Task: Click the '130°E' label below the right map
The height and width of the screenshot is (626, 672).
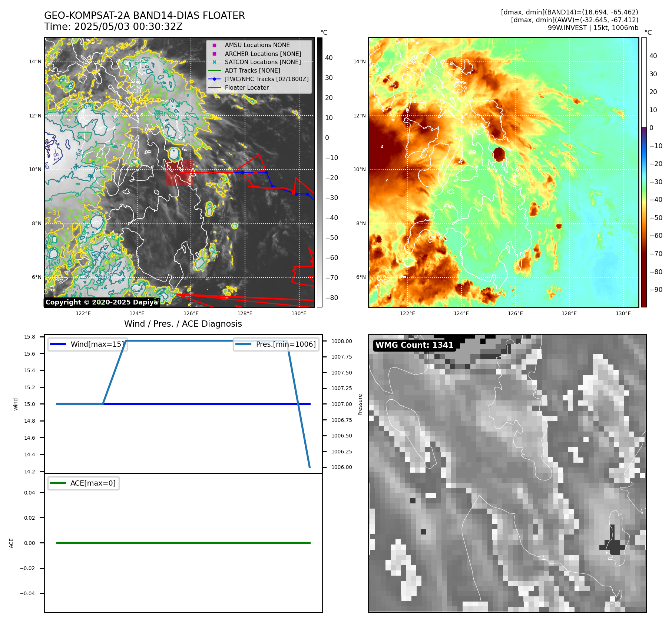Action: (x=623, y=313)
